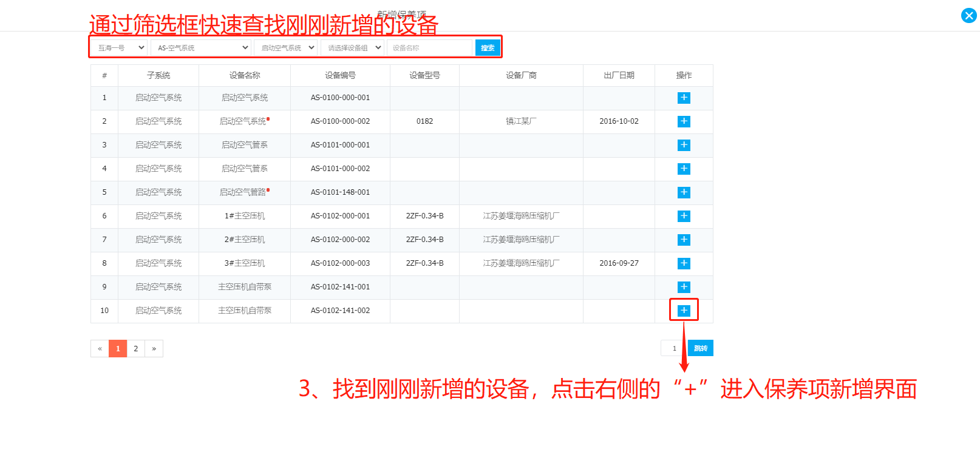
Task: Click device name 2#主空压机
Action: click(x=245, y=240)
